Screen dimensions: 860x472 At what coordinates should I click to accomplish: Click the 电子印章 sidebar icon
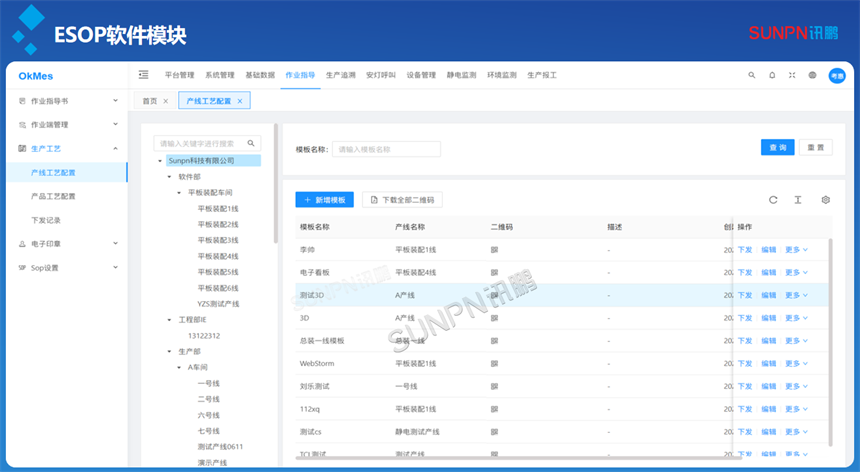22,244
